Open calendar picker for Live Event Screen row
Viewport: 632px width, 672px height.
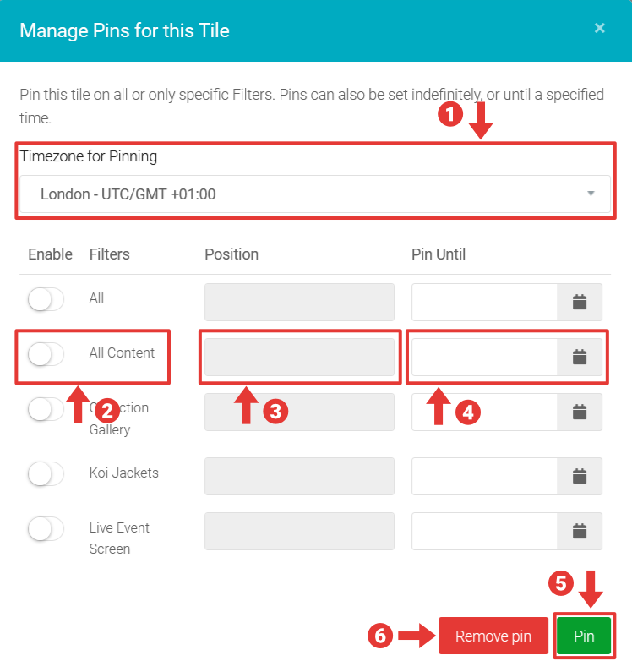click(x=580, y=531)
